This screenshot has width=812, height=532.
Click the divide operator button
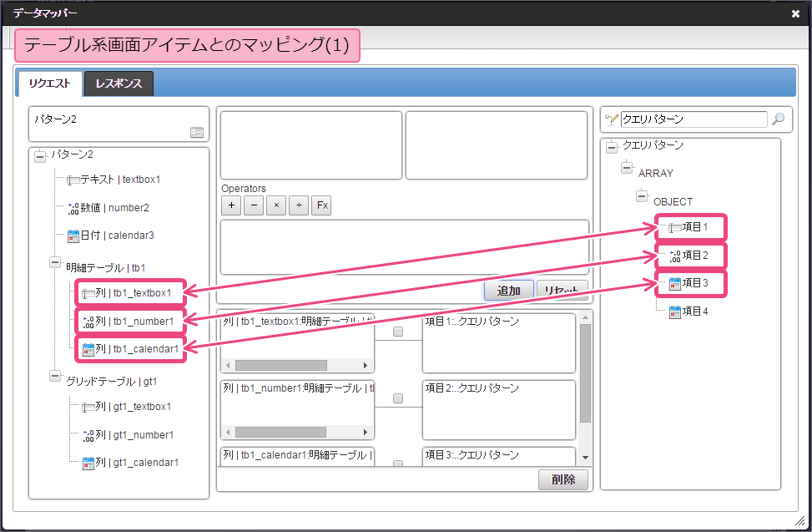(299, 205)
